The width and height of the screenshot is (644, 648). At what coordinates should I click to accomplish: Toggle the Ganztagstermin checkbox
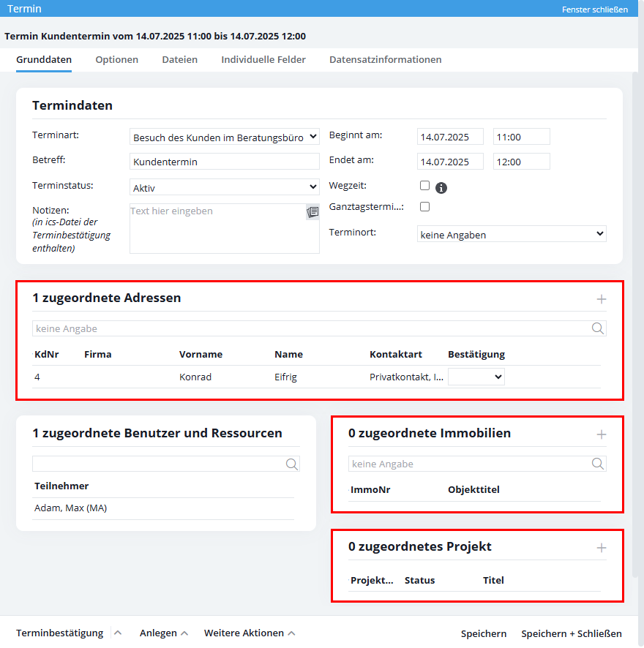pos(424,207)
